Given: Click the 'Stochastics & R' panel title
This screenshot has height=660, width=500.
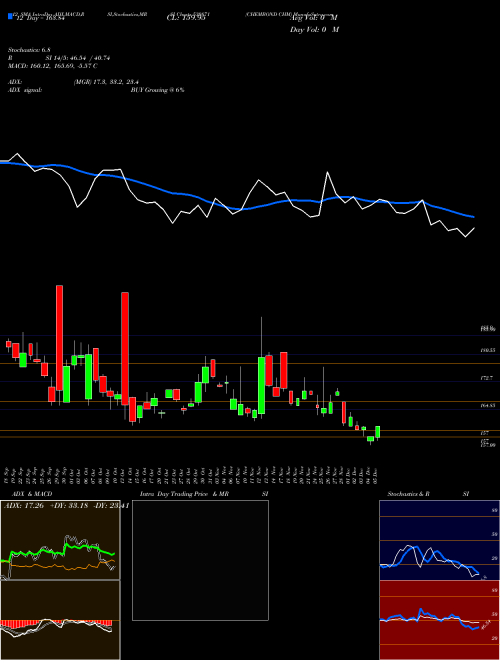Looking at the screenshot, I should pyautogui.click(x=408, y=494).
